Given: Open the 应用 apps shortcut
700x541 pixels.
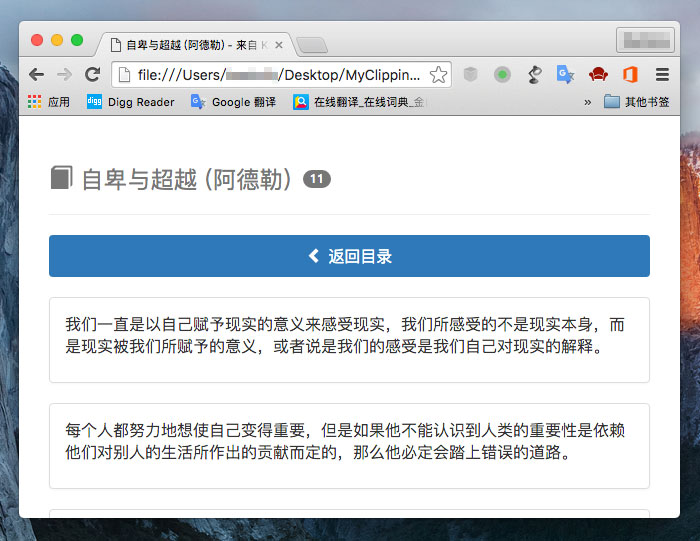Looking at the screenshot, I should 49,102.
